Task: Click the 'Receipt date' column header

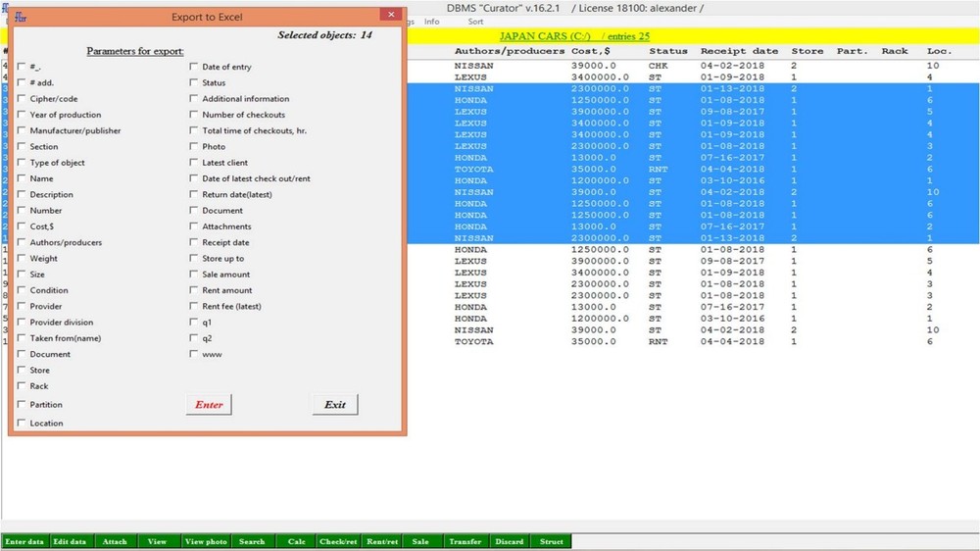Action: click(x=739, y=51)
